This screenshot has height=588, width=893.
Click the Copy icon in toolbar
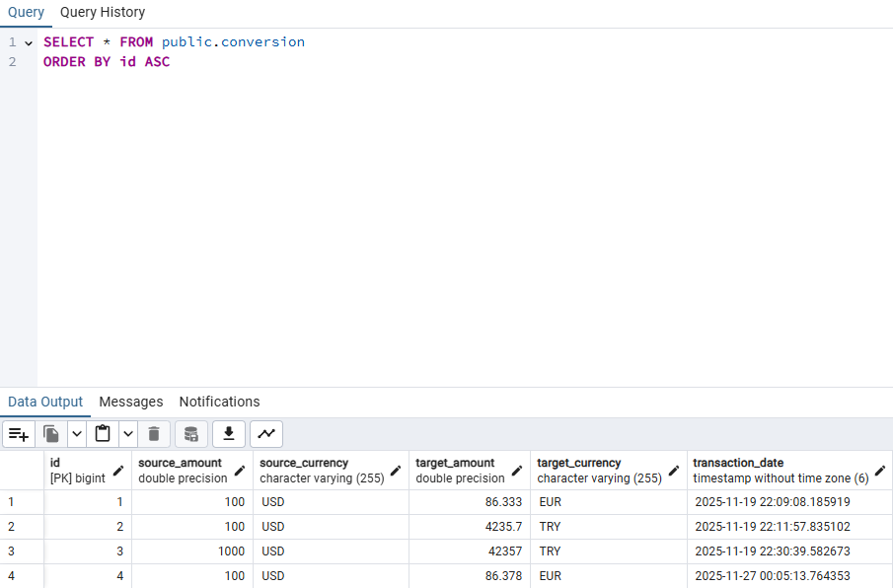(51, 434)
